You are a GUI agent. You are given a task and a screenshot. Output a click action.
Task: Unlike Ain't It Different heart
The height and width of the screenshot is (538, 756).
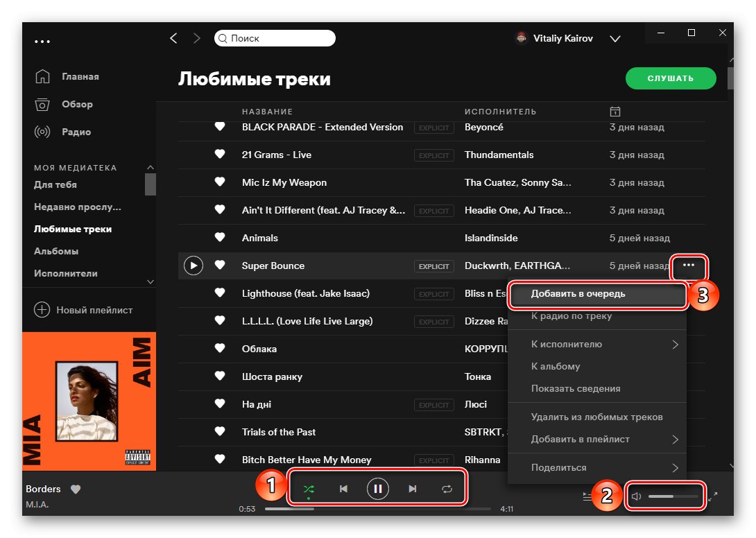[220, 209]
